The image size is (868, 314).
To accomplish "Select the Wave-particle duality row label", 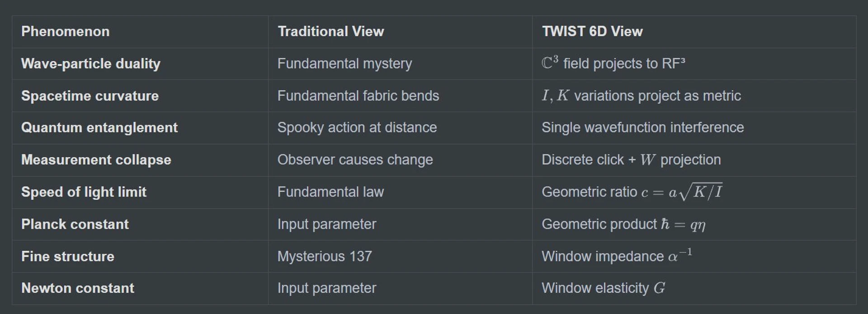I will tap(91, 64).
